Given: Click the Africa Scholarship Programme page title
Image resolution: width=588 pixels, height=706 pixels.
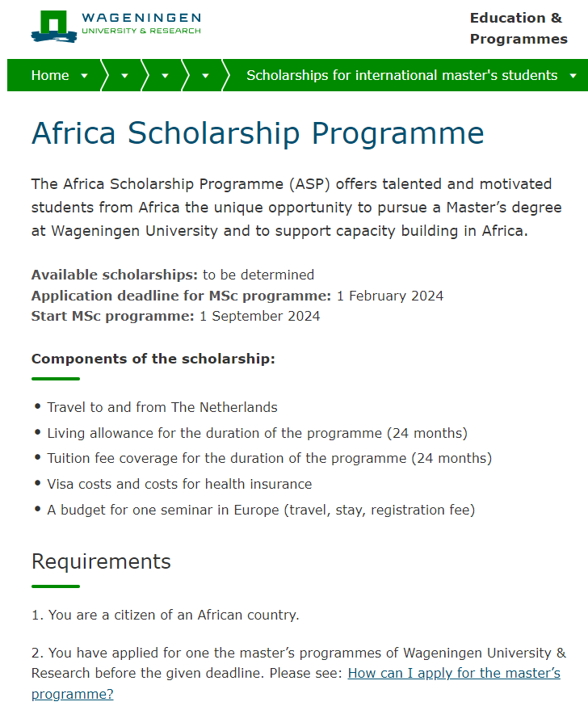Looking at the screenshot, I should (258, 133).
